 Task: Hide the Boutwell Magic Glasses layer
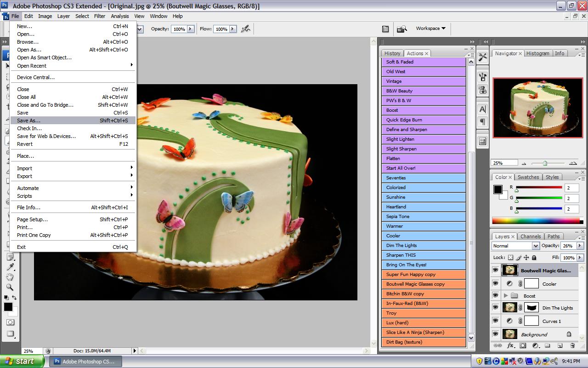click(x=495, y=270)
